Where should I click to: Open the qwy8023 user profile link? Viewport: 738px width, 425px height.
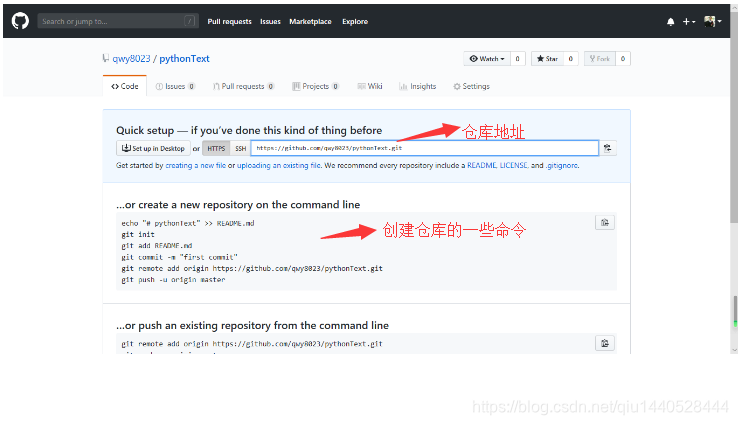tap(131, 59)
